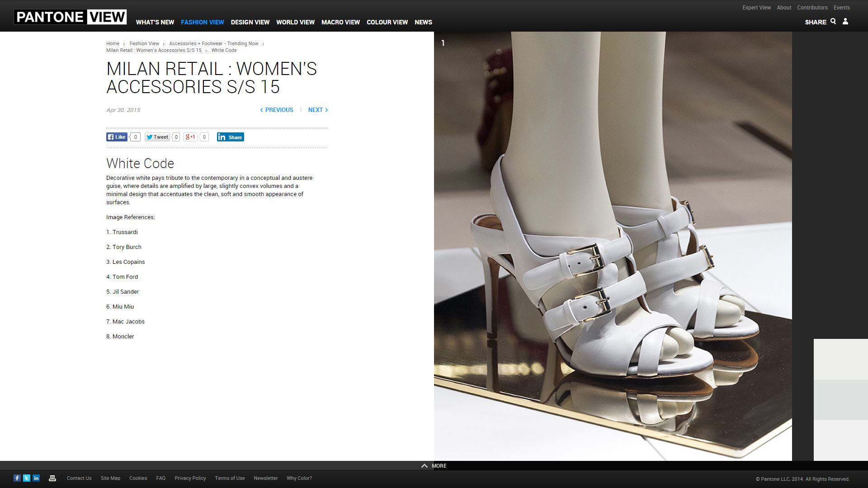The image size is (868, 488).
Task: Open FAQ in footer
Action: (x=161, y=478)
